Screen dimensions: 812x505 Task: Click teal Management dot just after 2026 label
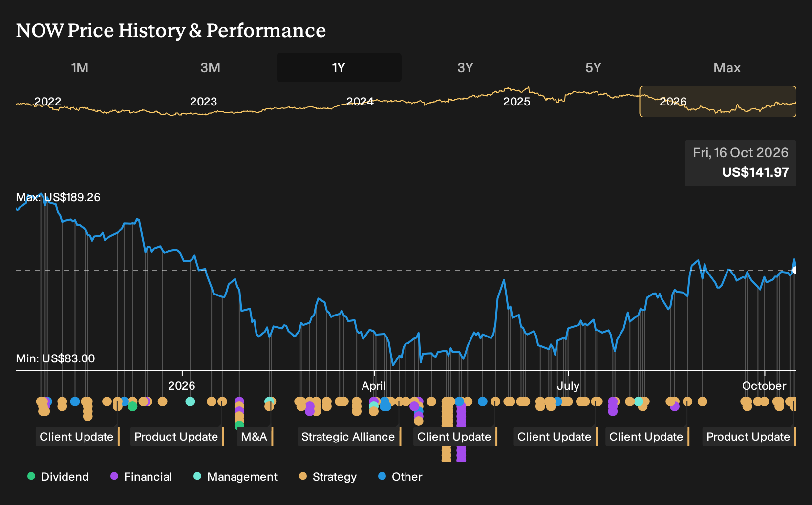pyautogui.click(x=190, y=401)
